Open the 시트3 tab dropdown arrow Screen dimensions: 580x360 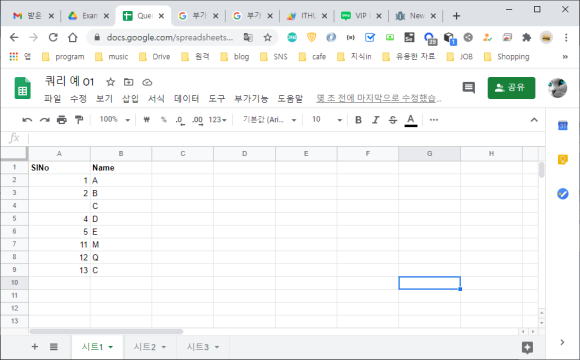pos(217,347)
